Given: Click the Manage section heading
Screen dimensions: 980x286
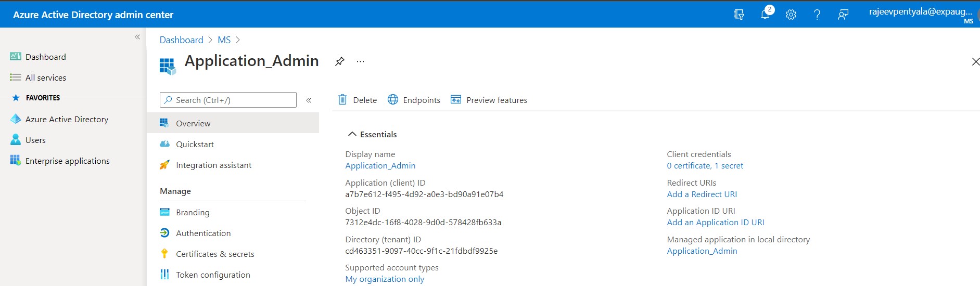Looking at the screenshot, I should pyautogui.click(x=175, y=191).
